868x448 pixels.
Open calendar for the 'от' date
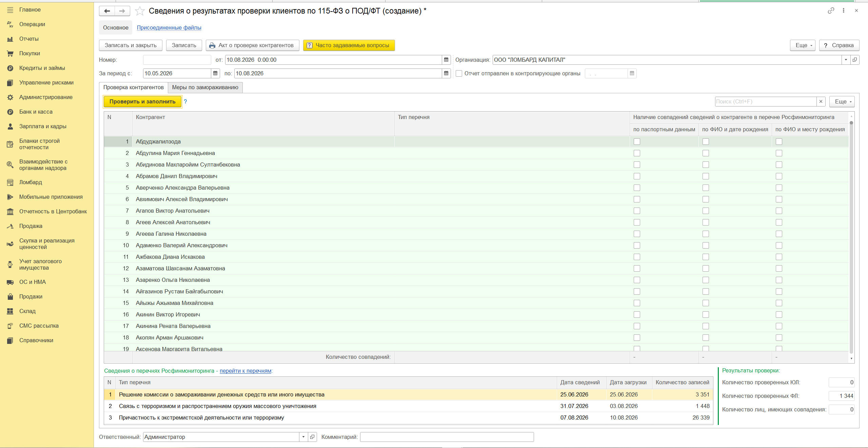tap(446, 60)
